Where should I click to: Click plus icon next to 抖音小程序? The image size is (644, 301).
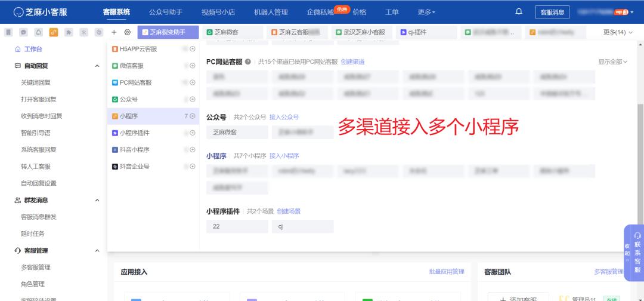pyautogui.click(x=193, y=150)
